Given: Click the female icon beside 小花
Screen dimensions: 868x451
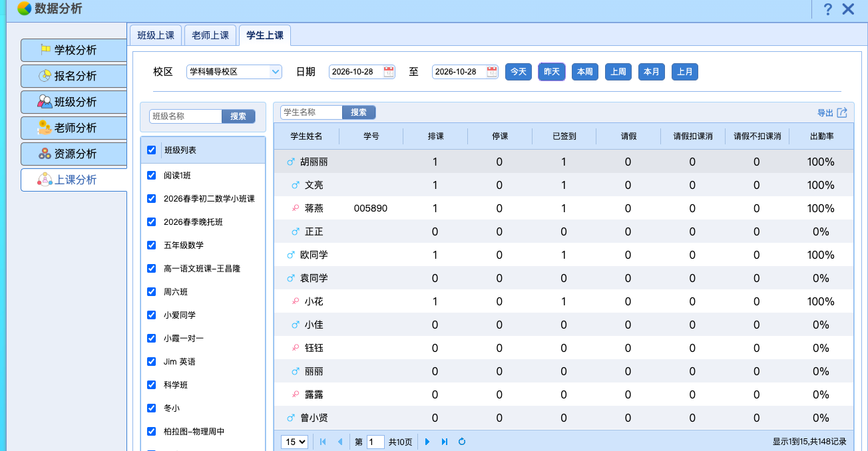Looking at the screenshot, I should pyautogui.click(x=296, y=301).
